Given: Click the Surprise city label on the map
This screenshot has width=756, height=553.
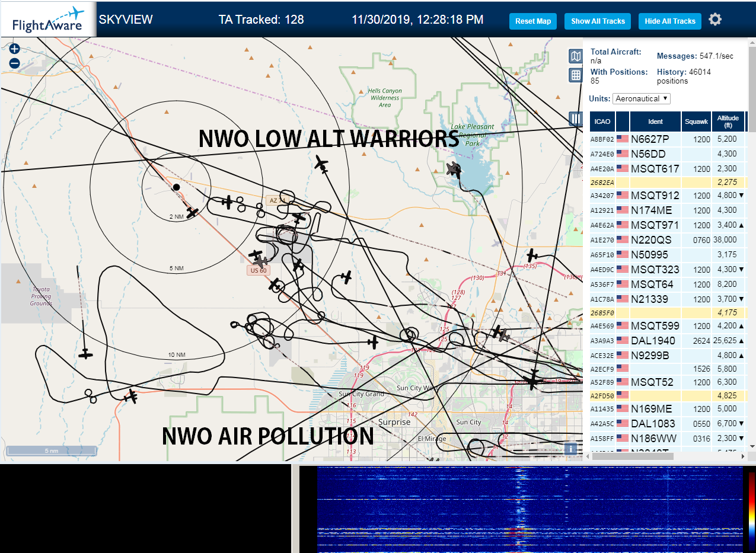Looking at the screenshot, I should (x=394, y=423).
